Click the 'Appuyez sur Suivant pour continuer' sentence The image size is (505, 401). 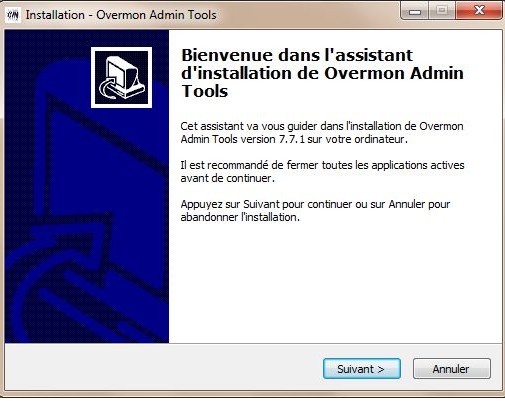pyautogui.click(x=315, y=204)
